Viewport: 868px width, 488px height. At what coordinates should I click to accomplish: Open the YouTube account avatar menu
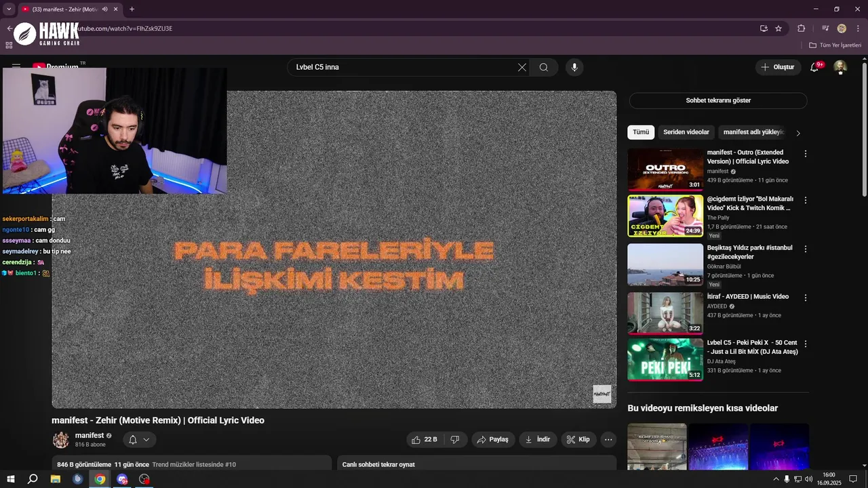(x=840, y=66)
